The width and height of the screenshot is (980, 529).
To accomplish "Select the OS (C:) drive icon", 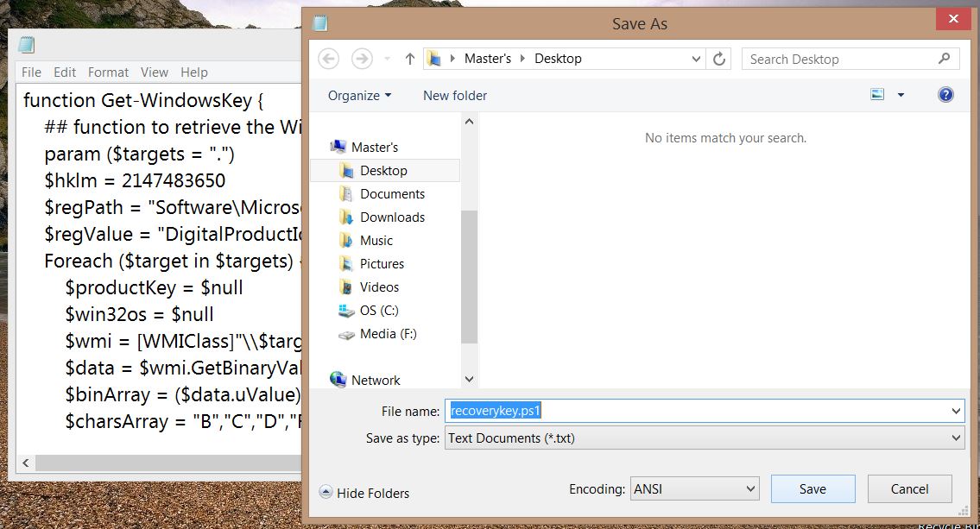I will [345, 311].
